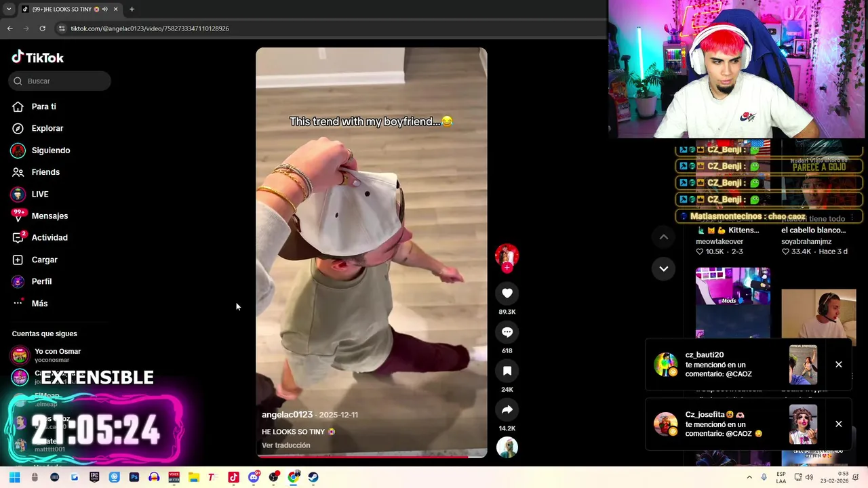Go back in browser

(x=9, y=28)
